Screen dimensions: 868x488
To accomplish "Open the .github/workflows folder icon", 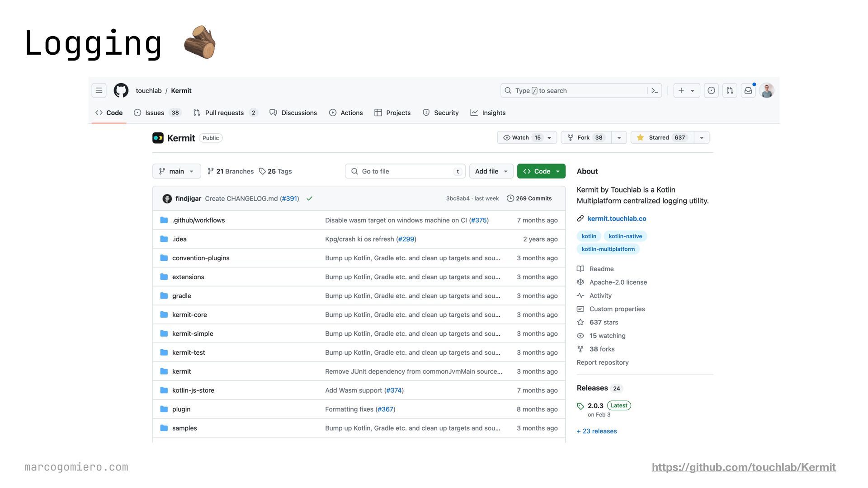I will pos(164,220).
